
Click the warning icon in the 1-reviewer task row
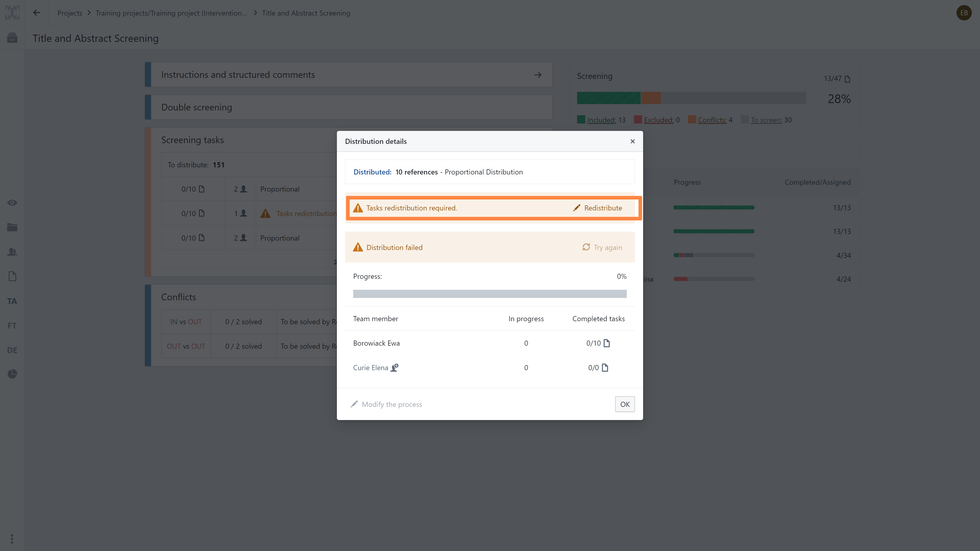tap(265, 214)
